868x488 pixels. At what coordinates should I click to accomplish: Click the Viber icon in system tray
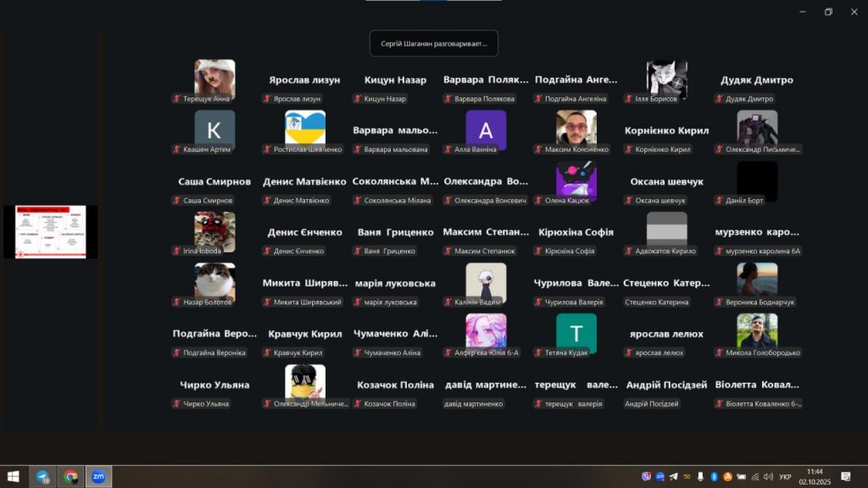647,476
